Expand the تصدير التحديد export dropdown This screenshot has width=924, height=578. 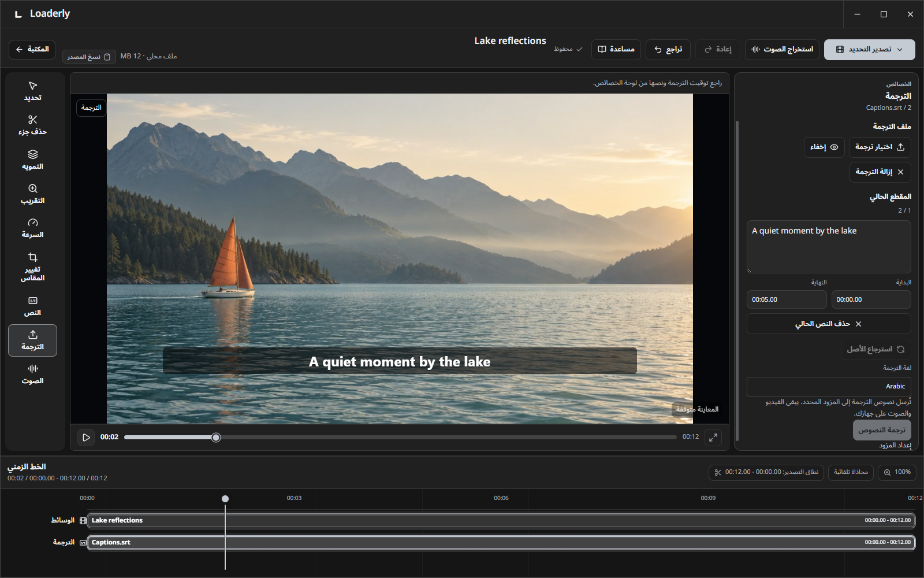click(x=869, y=50)
